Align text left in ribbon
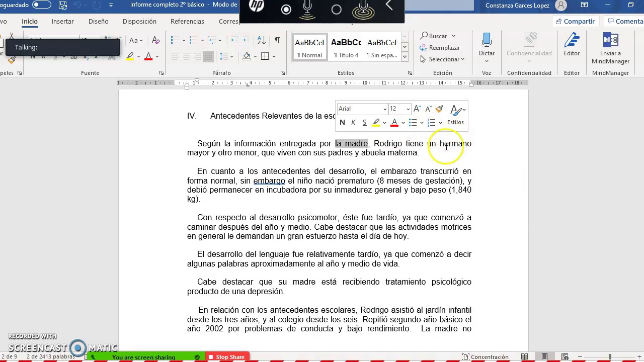Screen dimensions: 644x362 pyautogui.click(x=175, y=56)
